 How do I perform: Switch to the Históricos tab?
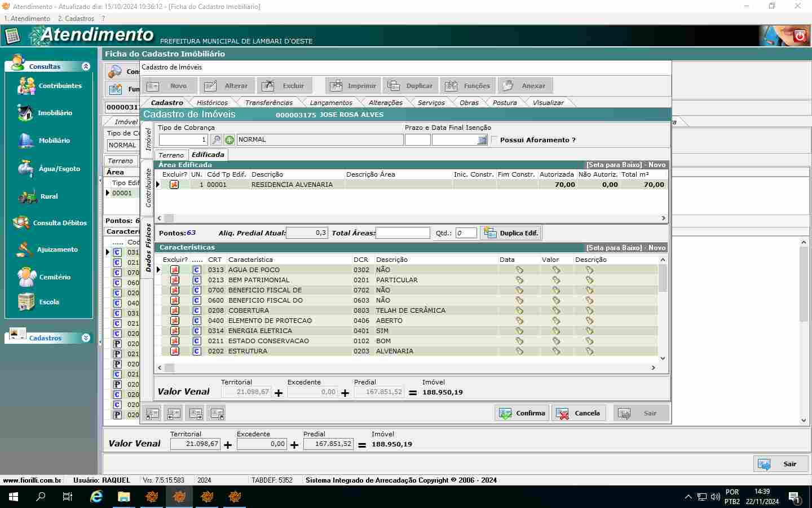click(212, 103)
